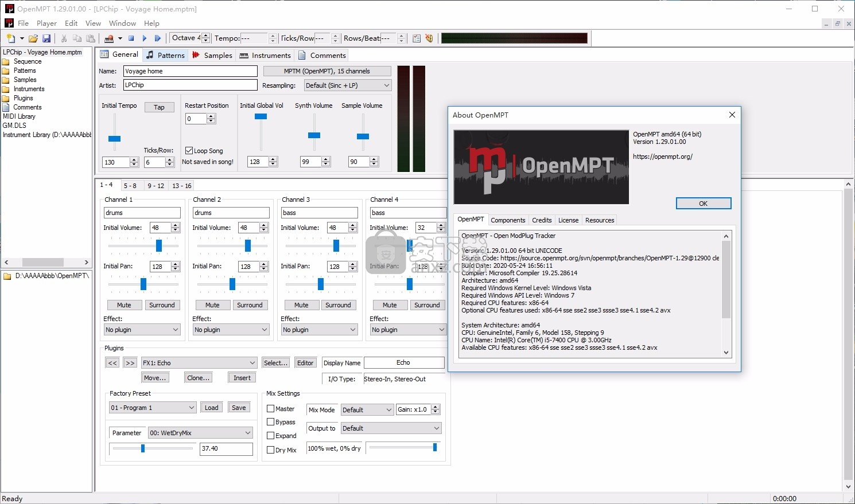The image size is (855, 504).
Task: Toggle the Expand checkbox
Action: pyautogui.click(x=271, y=436)
